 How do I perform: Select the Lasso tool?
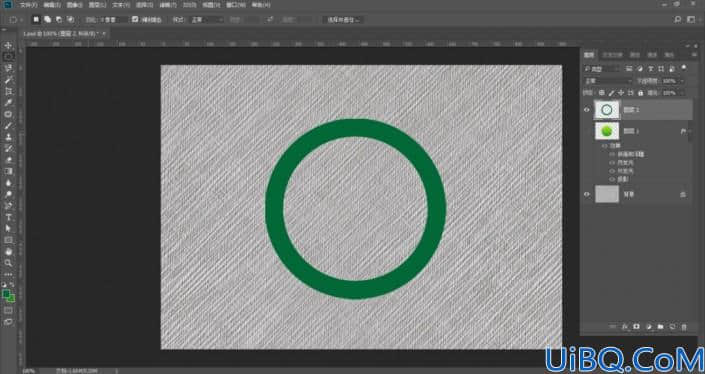(x=8, y=68)
